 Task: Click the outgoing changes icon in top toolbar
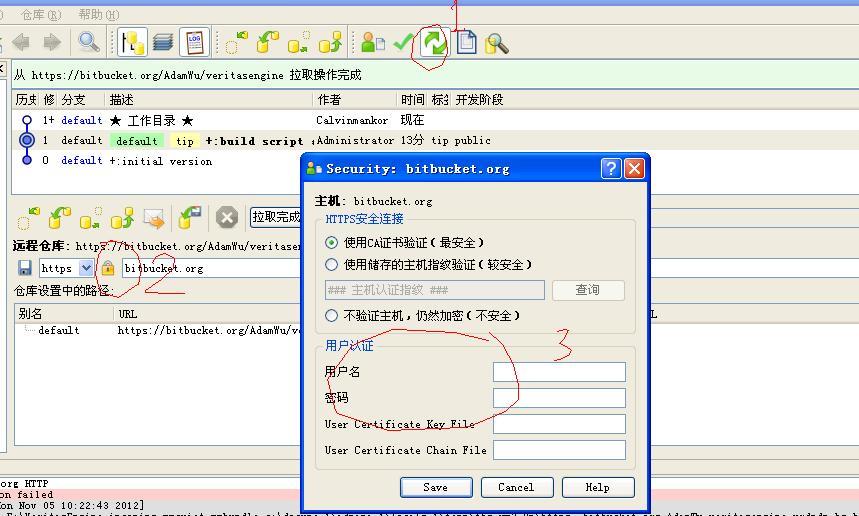(299, 42)
